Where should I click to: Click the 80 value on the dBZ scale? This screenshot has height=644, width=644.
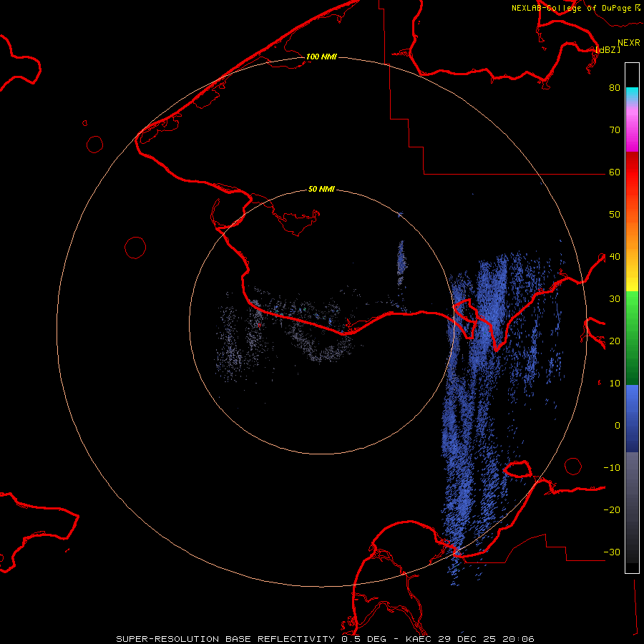point(615,88)
